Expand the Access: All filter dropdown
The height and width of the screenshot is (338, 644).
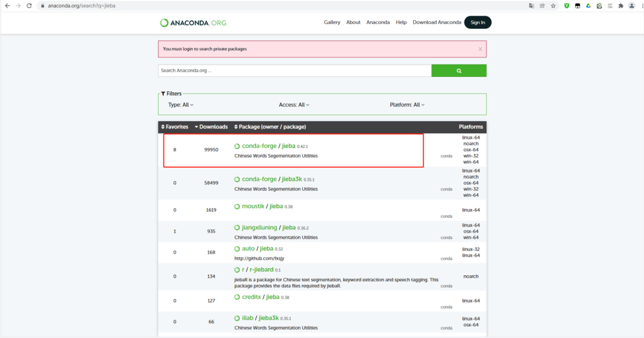point(294,105)
